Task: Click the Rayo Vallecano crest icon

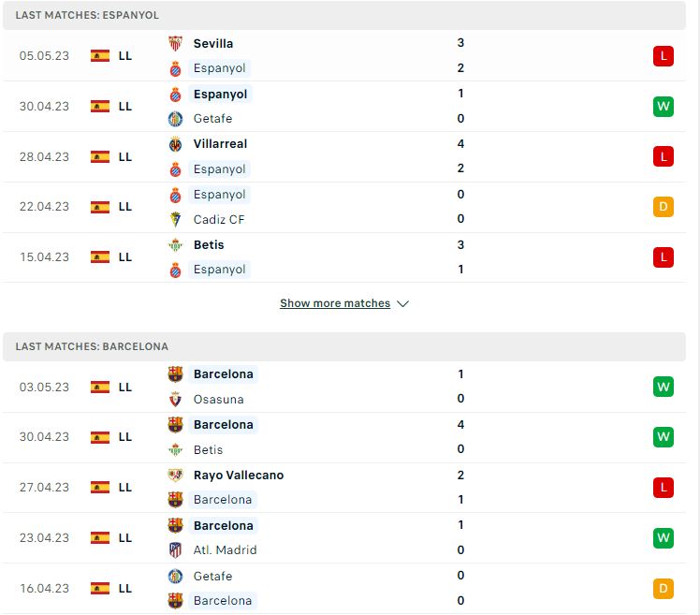Action: click(x=175, y=475)
